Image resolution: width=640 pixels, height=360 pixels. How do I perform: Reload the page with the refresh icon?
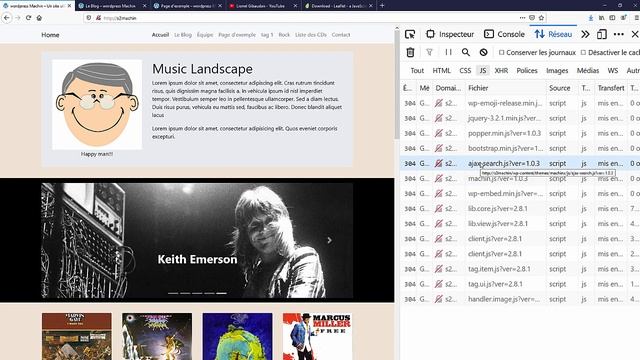(x=29, y=18)
